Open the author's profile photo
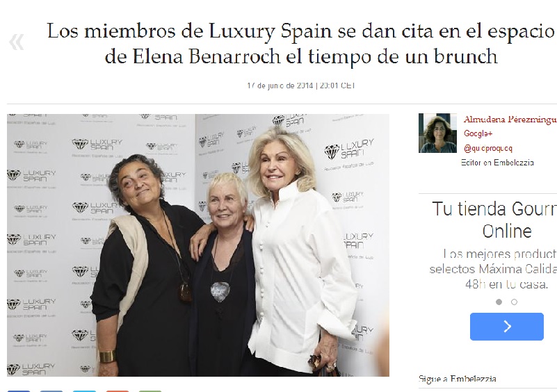 437,133
